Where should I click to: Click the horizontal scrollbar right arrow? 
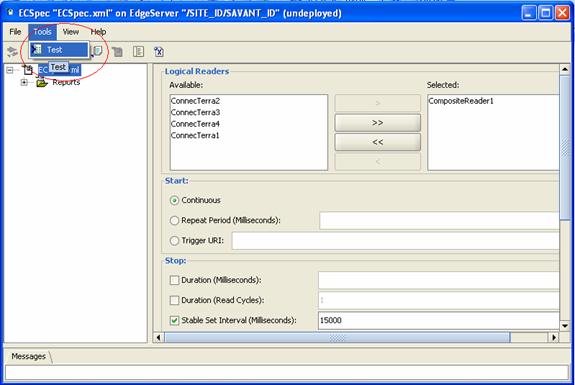(553, 337)
